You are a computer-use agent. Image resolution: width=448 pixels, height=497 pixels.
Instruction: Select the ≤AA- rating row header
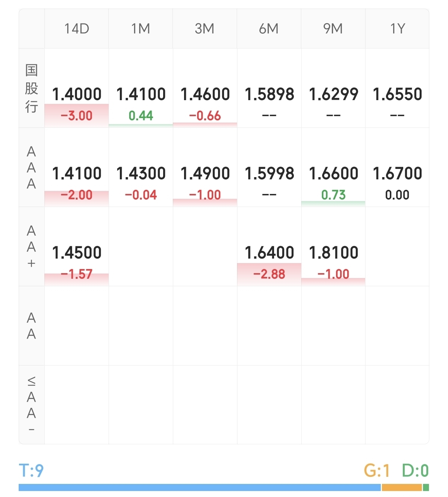(32, 405)
